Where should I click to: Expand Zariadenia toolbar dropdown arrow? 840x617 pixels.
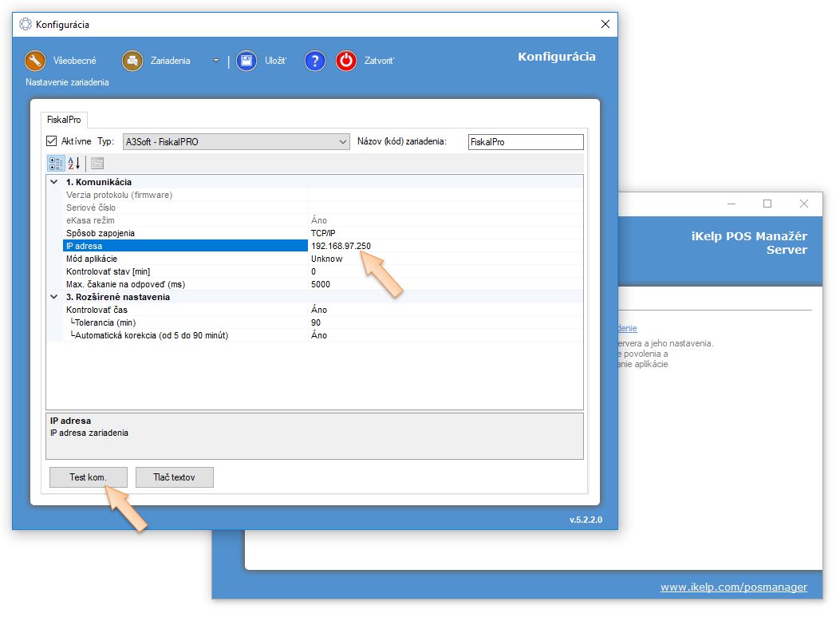216,61
